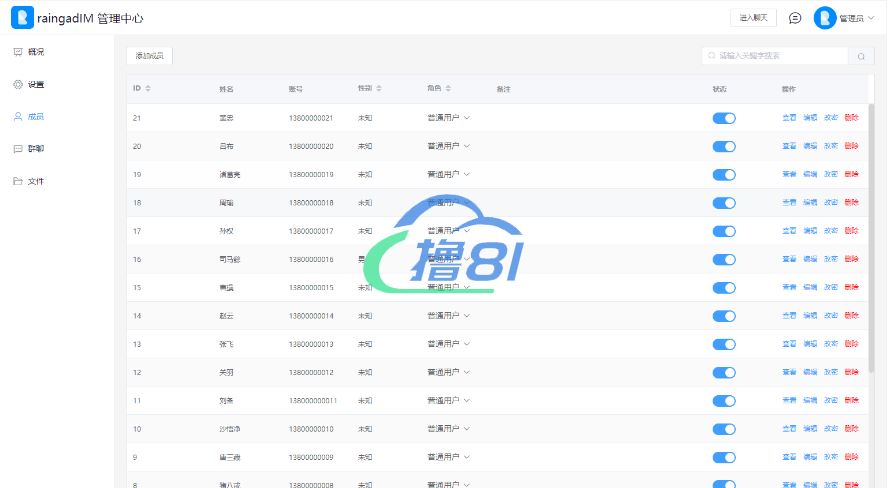
Task: Click the 群聊 chat icon in sidebar
Action: tap(18, 148)
